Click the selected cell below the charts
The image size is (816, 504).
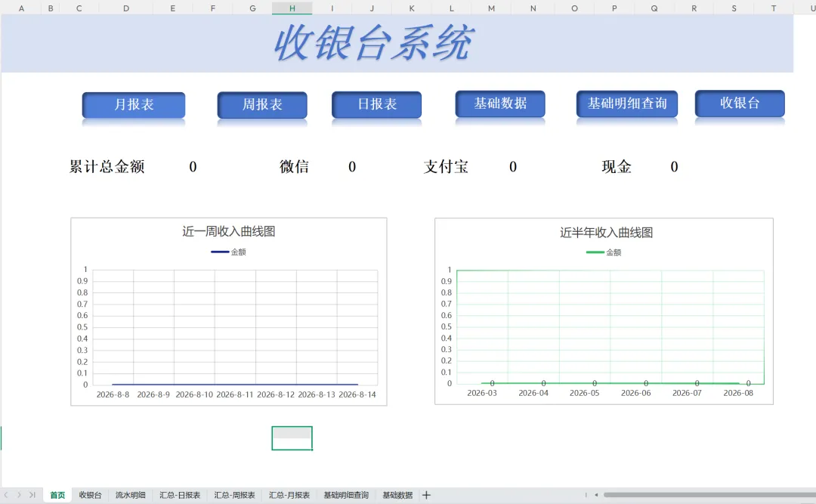292,438
